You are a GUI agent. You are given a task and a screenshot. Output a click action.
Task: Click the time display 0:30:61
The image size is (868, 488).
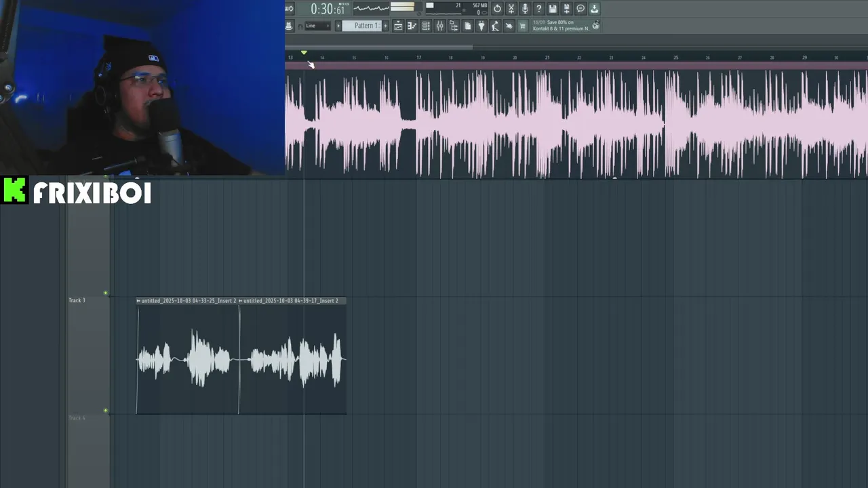pyautogui.click(x=329, y=9)
